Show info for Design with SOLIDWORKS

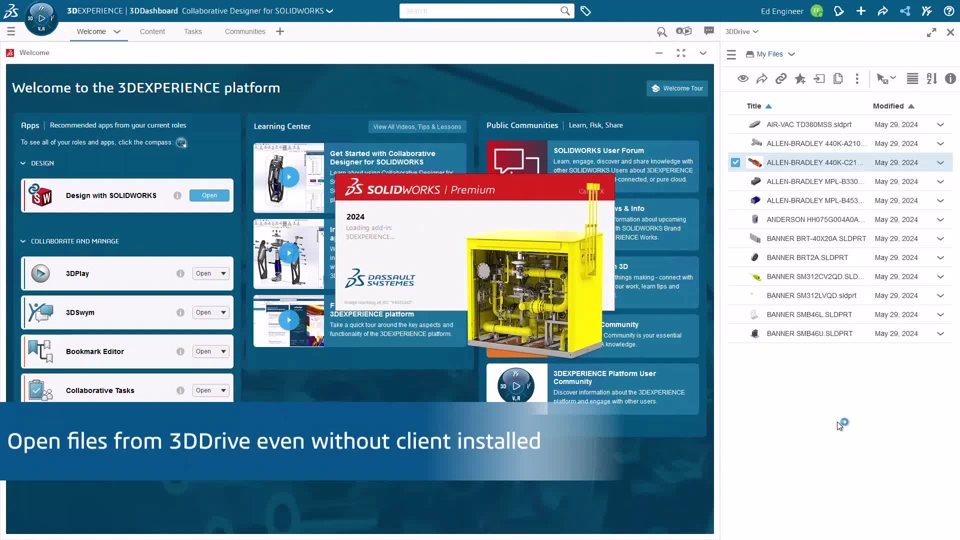(178, 195)
